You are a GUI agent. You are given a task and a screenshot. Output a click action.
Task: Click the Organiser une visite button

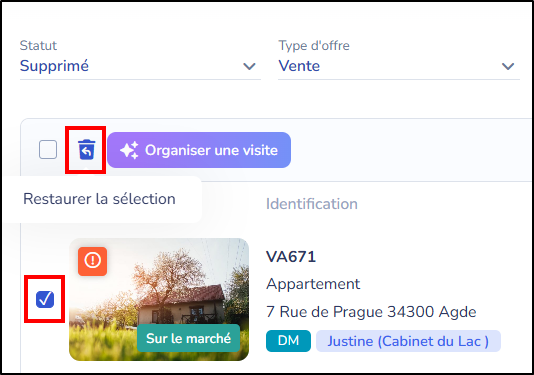coord(199,150)
